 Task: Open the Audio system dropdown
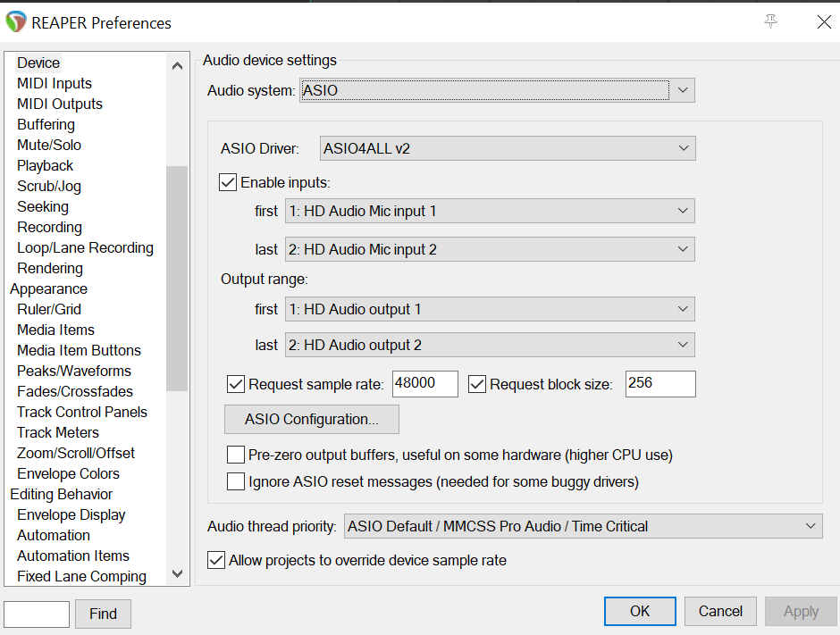coord(497,90)
